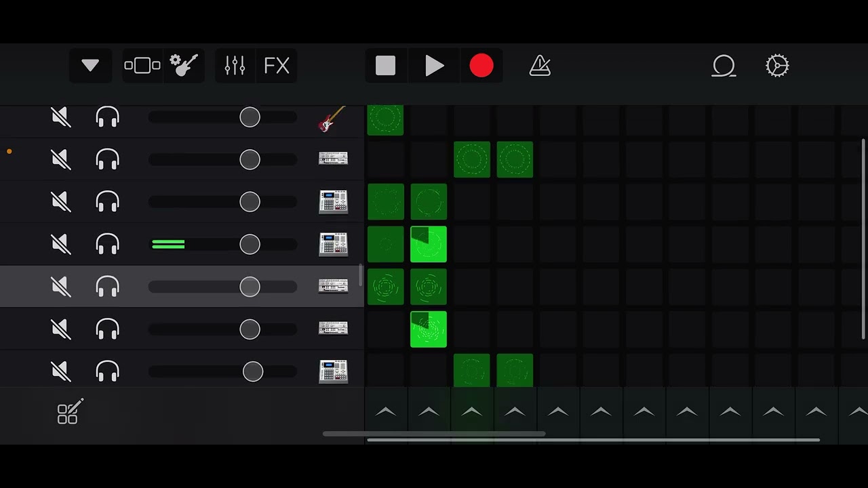
Task: Trigger the third column of loops
Action: tap(471, 411)
